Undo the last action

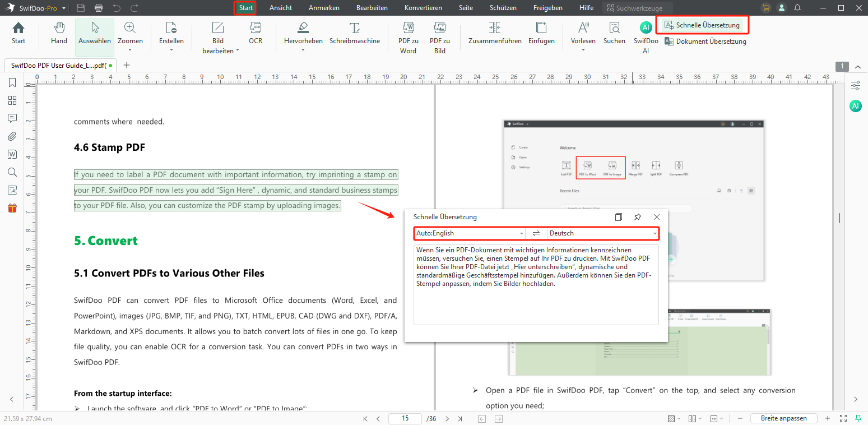point(117,8)
